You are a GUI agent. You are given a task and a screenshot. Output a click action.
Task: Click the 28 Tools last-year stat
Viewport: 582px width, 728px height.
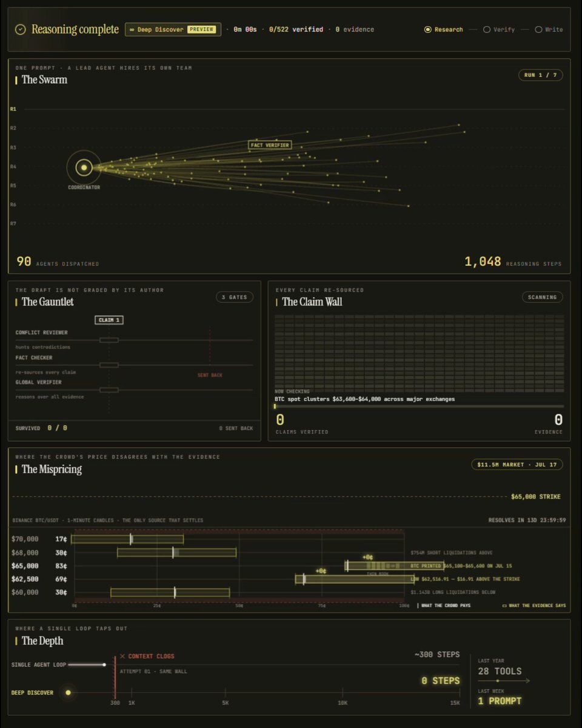tap(500, 671)
